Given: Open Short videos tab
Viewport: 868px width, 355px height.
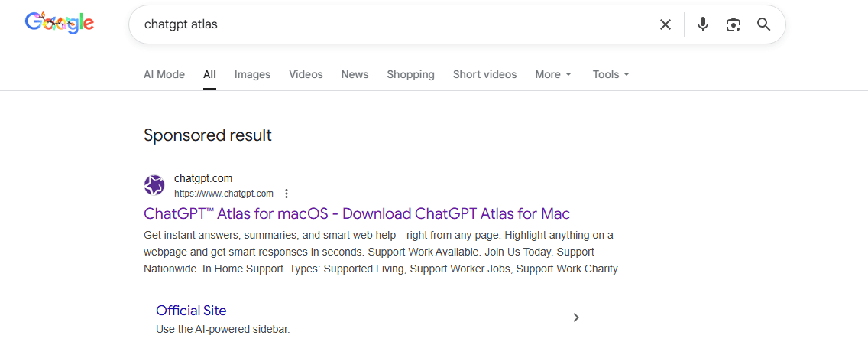Looking at the screenshot, I should click(484, 74).
